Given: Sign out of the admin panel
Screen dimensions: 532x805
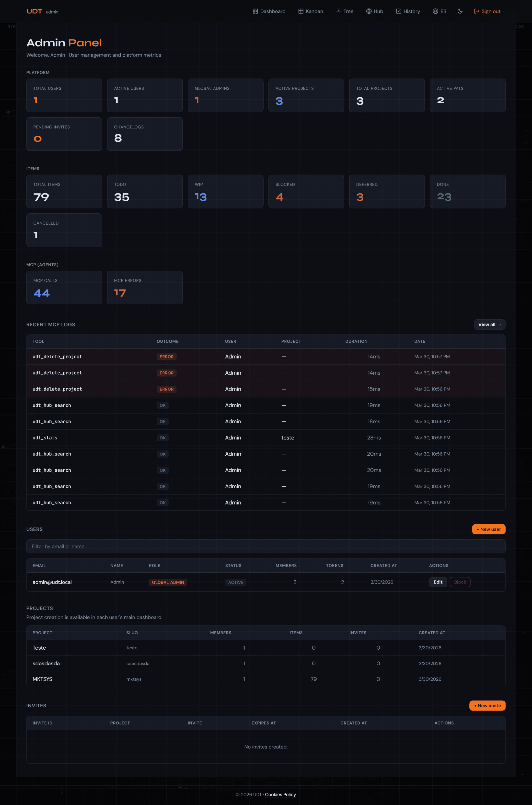Looking at the screenshot, I should (487, 11).
